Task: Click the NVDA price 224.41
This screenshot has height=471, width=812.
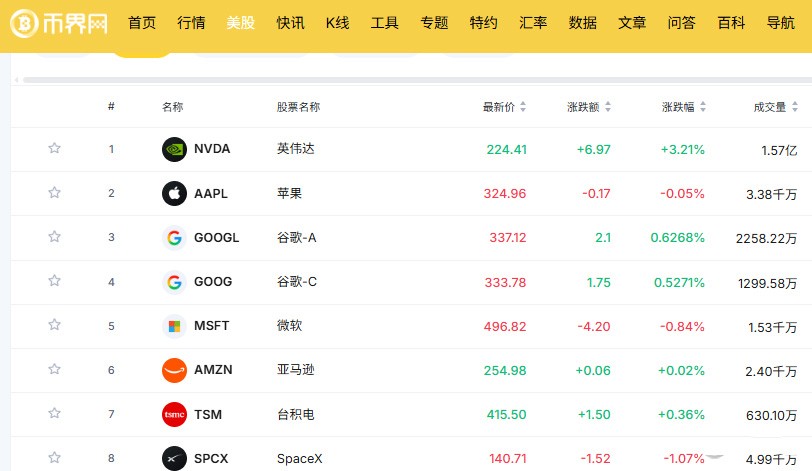Action: coord(506,150)
